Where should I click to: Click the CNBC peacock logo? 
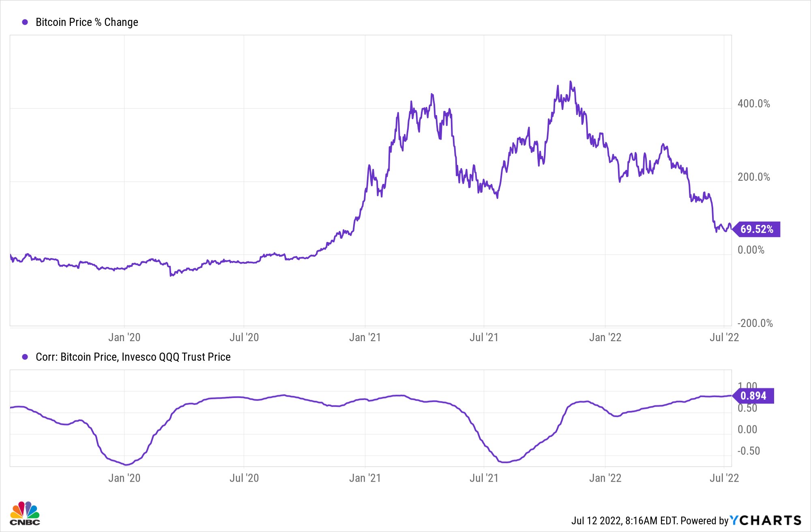pyautogui.click(x=25, y=513)
